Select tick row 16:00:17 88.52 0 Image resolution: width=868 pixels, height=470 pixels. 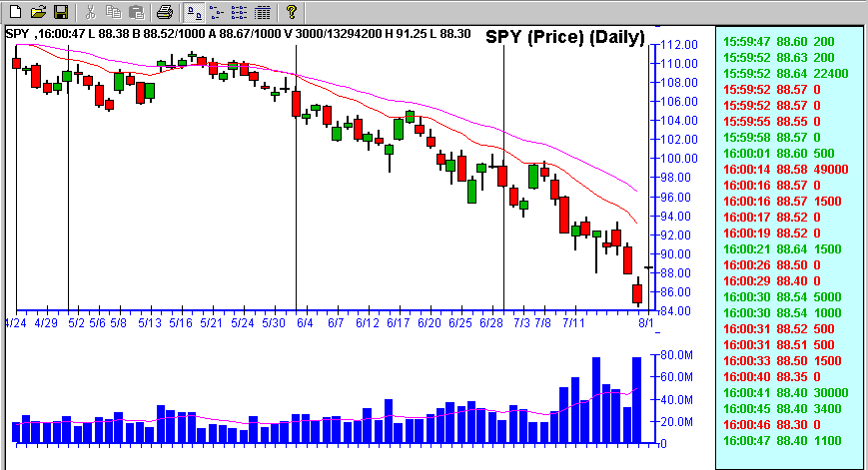(x=772, y=218)
